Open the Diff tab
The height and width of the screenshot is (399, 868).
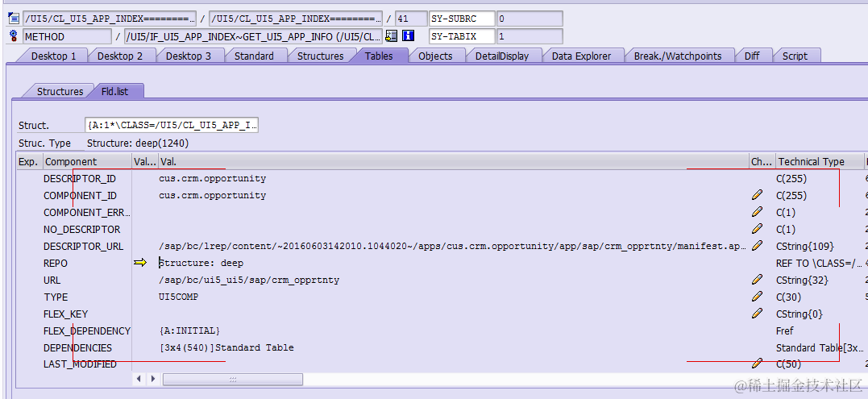(x=752, y=56)
